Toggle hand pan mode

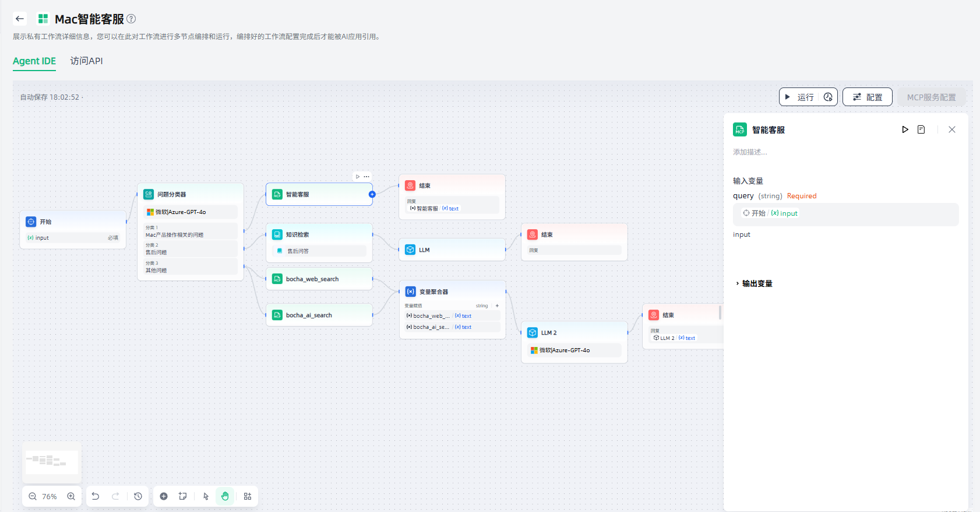click(x=225, y=496)
